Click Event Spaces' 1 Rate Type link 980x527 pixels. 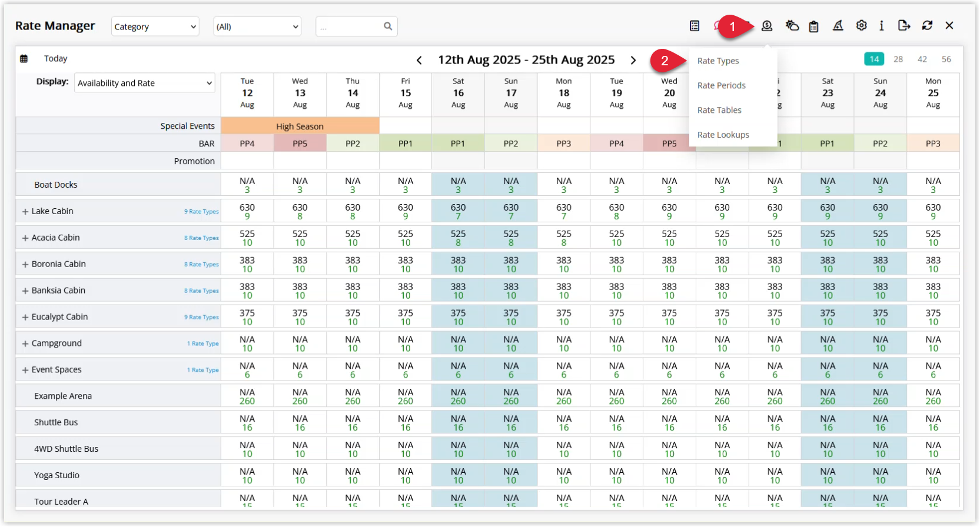203,370
